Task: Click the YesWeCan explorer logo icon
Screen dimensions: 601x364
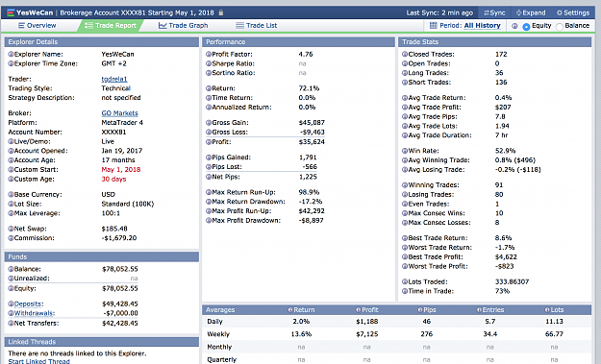Action: pyautogui.click(x=11, y=12)
